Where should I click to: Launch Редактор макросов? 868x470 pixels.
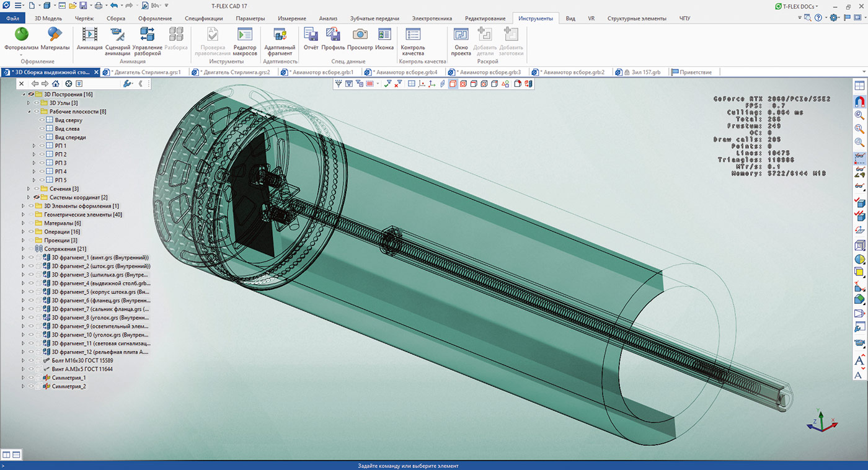(x=245, y=42)
